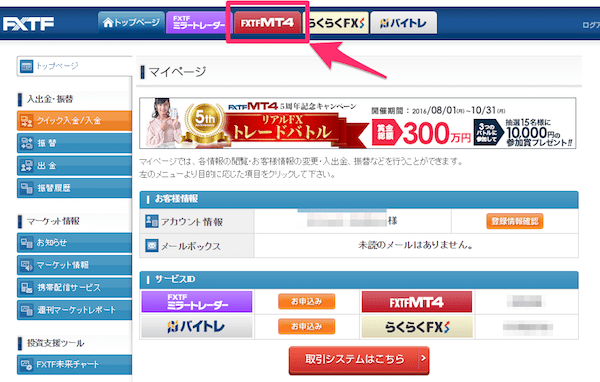Viewport: 600px width, 382px height.
Task: Click the icon beside 携帯配信サービス
Action: pyautogui.click(x=26, y=288)
